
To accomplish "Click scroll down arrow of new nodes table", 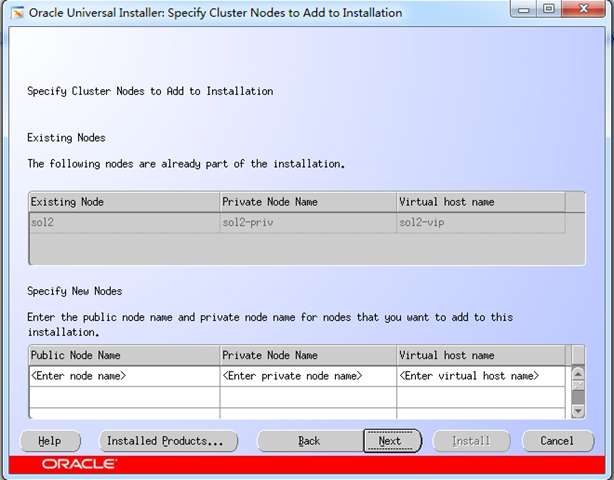I will point(578,411).
